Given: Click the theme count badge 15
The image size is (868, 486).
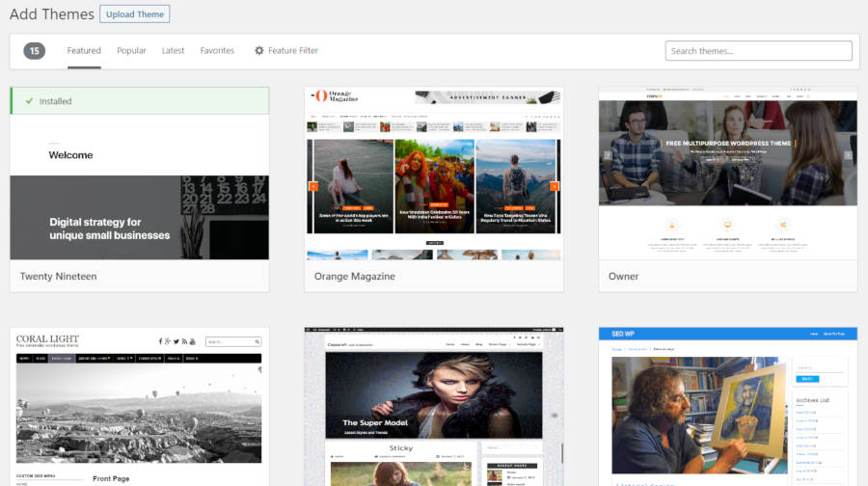Looking at the screenshot, I should pyautogui.click(x=35, y=51).
